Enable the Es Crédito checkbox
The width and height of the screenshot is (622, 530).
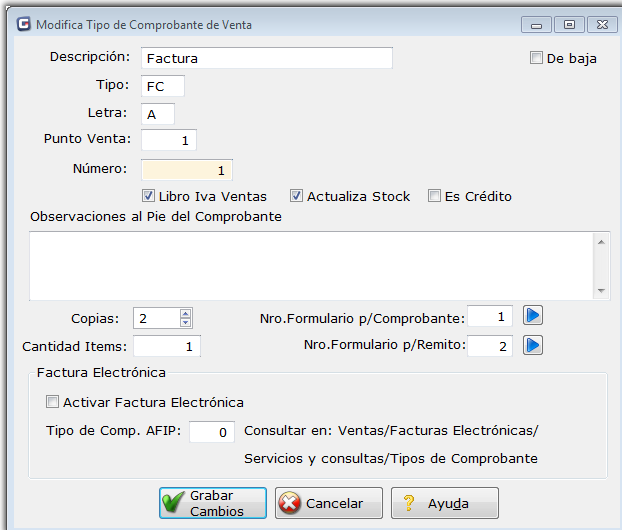434,196
